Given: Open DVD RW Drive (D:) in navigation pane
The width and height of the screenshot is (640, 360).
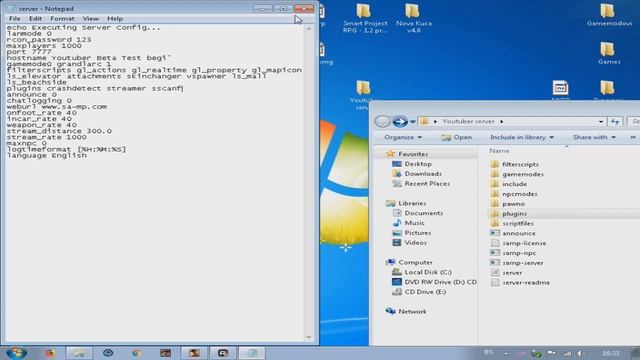Looking at the screenshot, I should (440, 282).
